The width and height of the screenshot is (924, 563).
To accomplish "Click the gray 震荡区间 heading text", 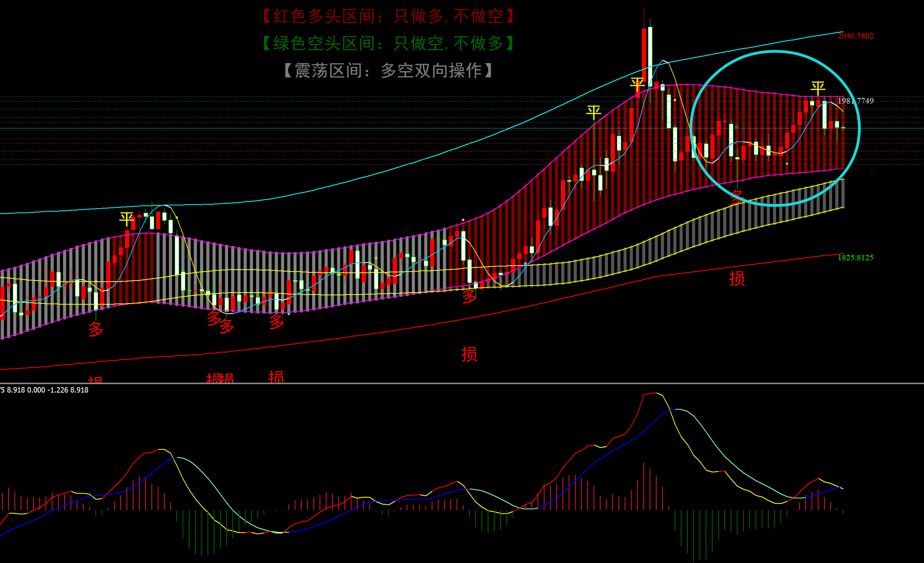I will point(388,70).
